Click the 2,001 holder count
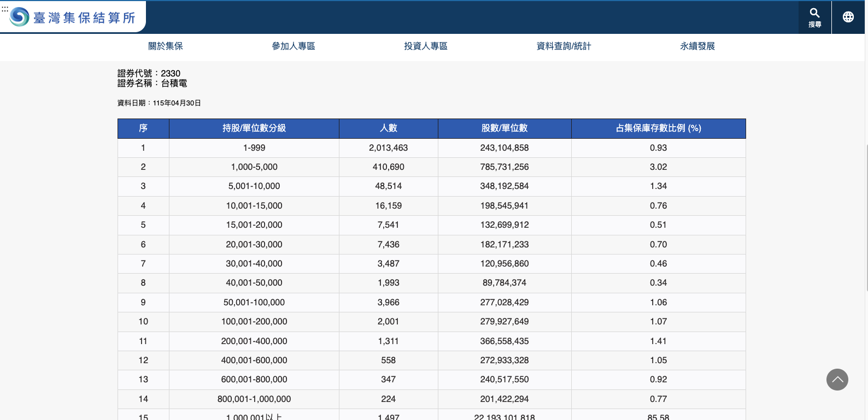This screenshot has height=420, width=868. 389,322
